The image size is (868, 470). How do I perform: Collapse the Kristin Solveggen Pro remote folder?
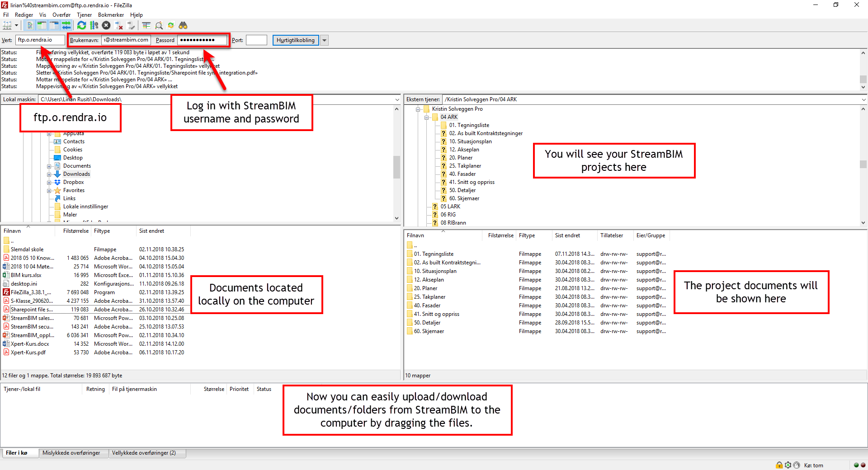418,109
